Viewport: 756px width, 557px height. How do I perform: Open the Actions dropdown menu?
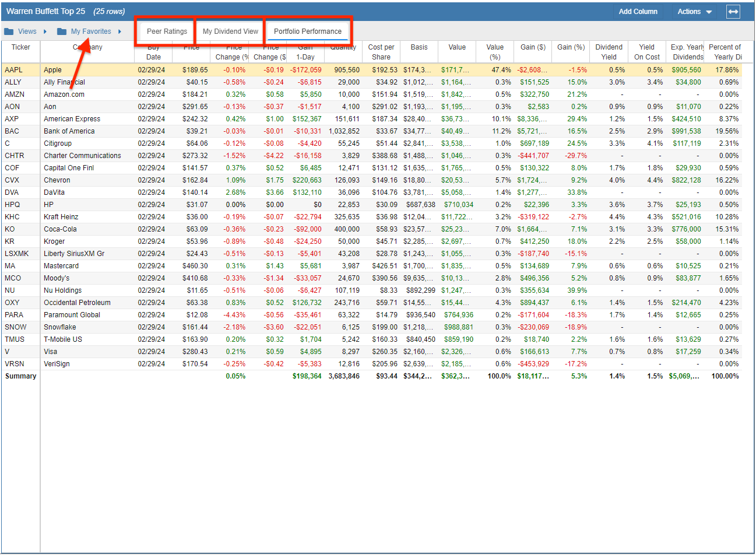click(694, 12)
